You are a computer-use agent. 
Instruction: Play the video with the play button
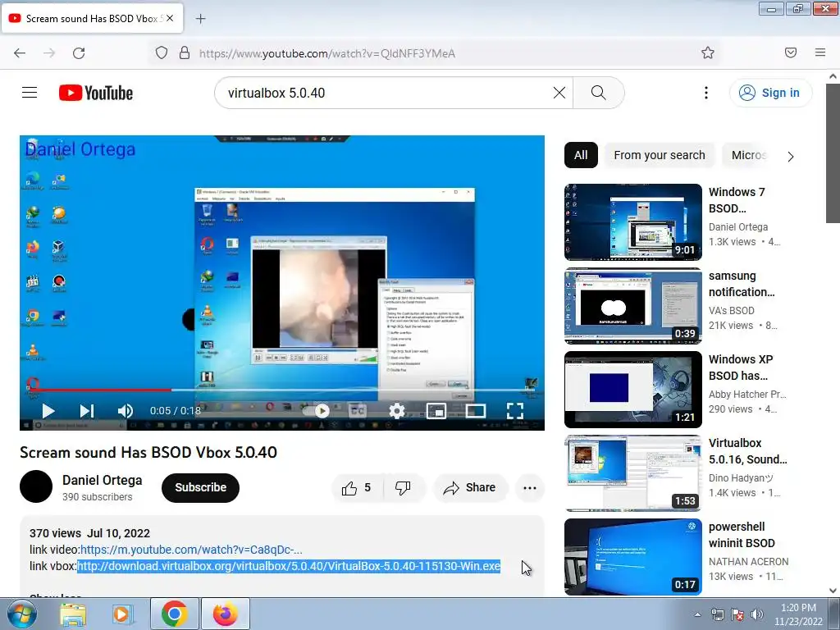point(48,411)
